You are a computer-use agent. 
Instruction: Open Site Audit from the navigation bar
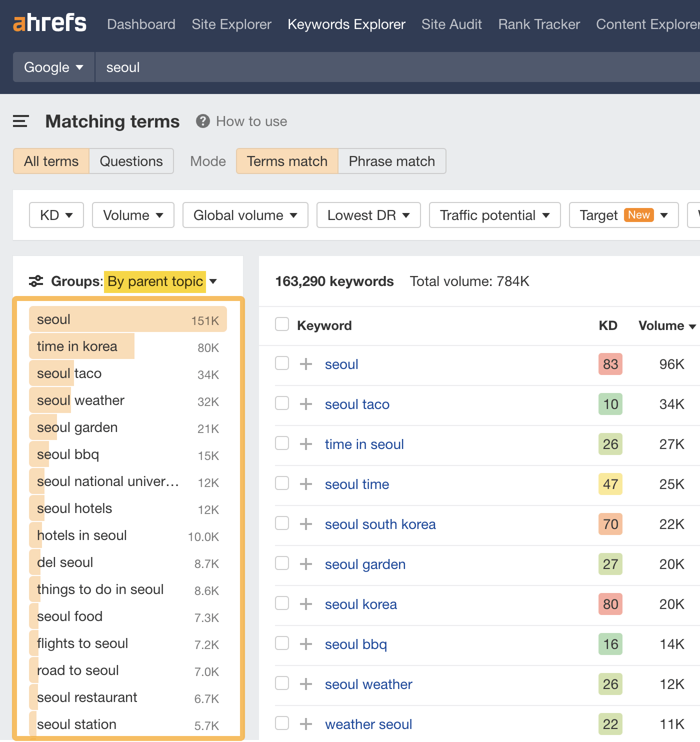(x=451, y=24)
